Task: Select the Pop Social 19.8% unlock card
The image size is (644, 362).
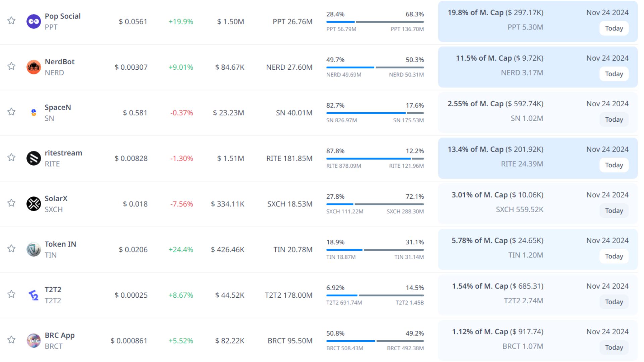Action: pos(538,21)
